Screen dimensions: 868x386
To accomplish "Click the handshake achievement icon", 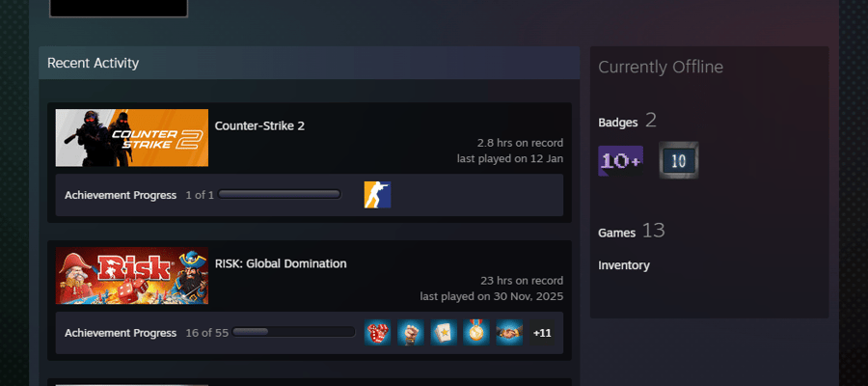I will [509, 332].
